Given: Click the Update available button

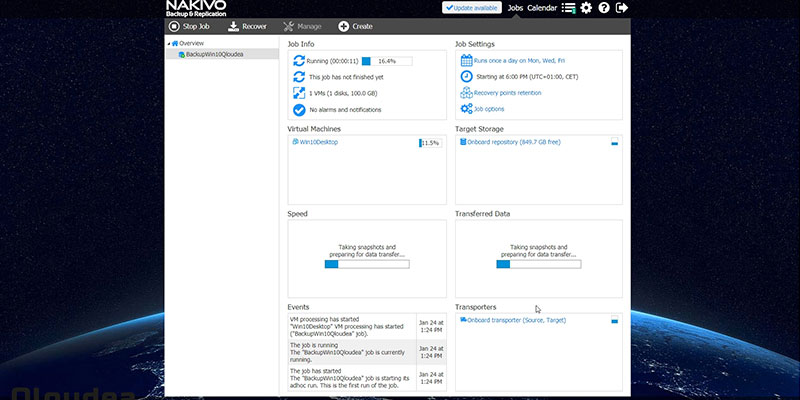Looking at the screenshot, I should pyautogui.click(x=471, y=8).
